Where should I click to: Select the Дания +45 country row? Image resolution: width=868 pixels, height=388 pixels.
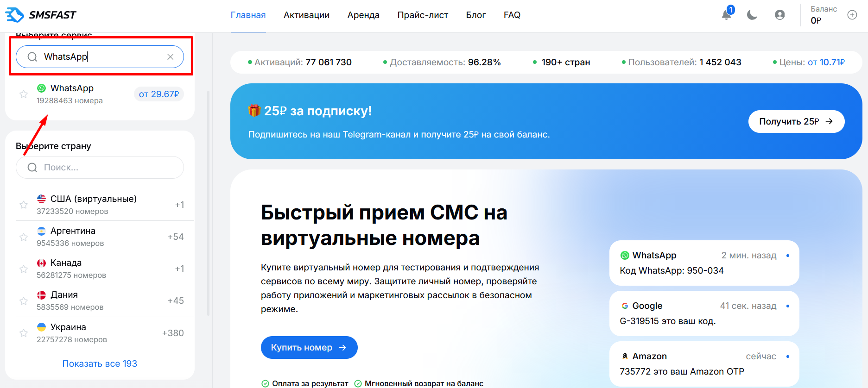pos(105,301)
